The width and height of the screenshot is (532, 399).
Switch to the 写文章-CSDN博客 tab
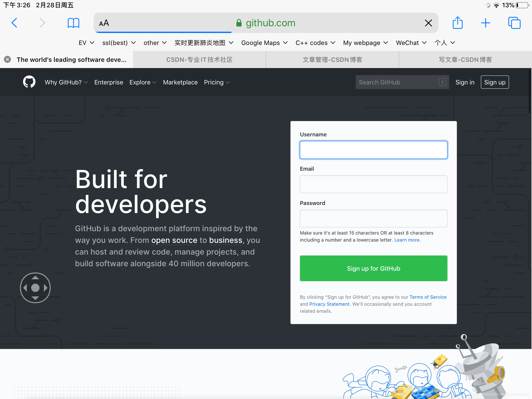pyautogui.click(x=465, y=59)
